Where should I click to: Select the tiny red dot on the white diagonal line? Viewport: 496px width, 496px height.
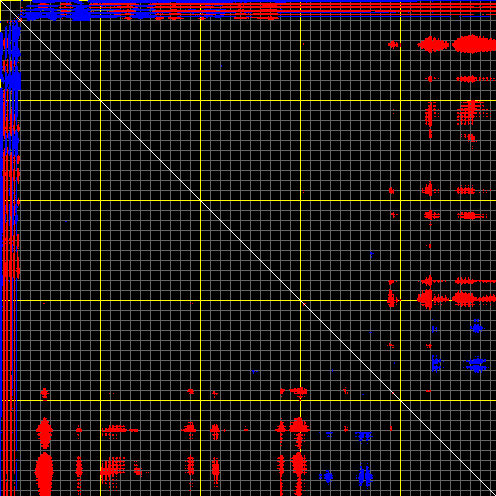click(303, 303)
